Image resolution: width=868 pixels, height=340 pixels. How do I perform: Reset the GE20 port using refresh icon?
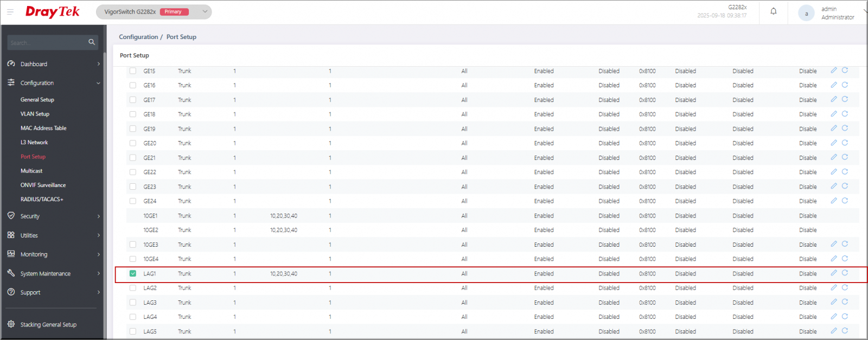[845, 143]
